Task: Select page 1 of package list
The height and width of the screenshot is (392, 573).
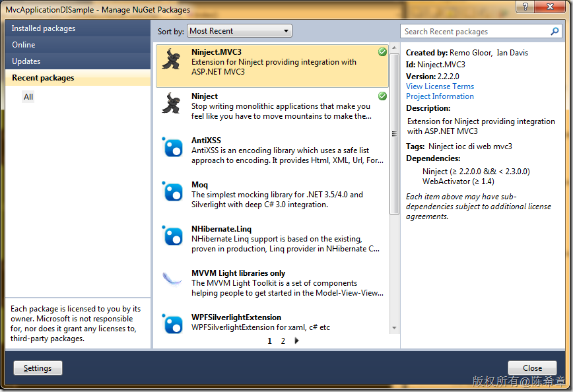Action: [x=270, y=341]
